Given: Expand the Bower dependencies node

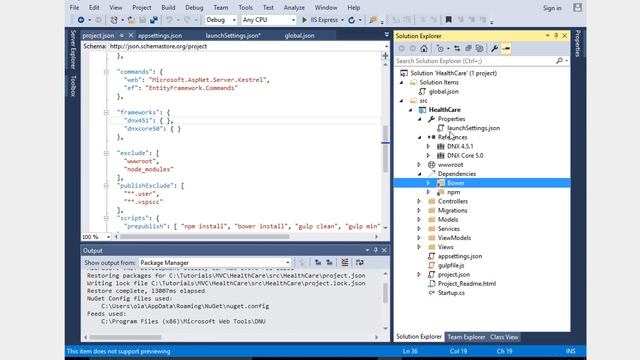Looking at the screenshot, I should (x=428, y=183).
